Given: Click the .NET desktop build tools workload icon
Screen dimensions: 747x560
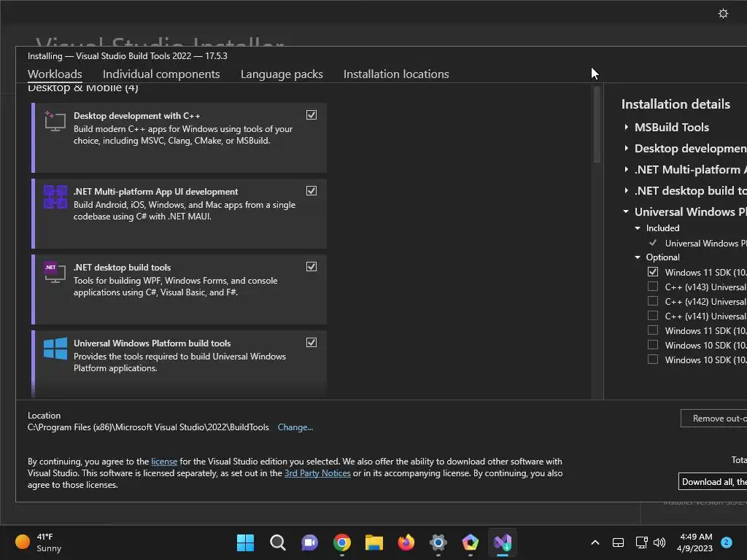Looking at the screenshot, I should click(x=55, y=272).
